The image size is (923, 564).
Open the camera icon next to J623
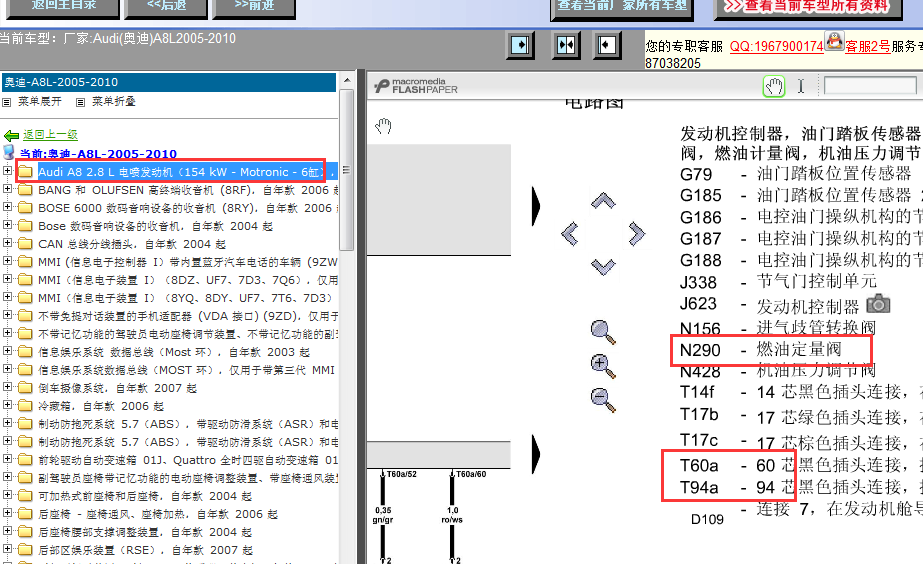[x=878, y=304]
